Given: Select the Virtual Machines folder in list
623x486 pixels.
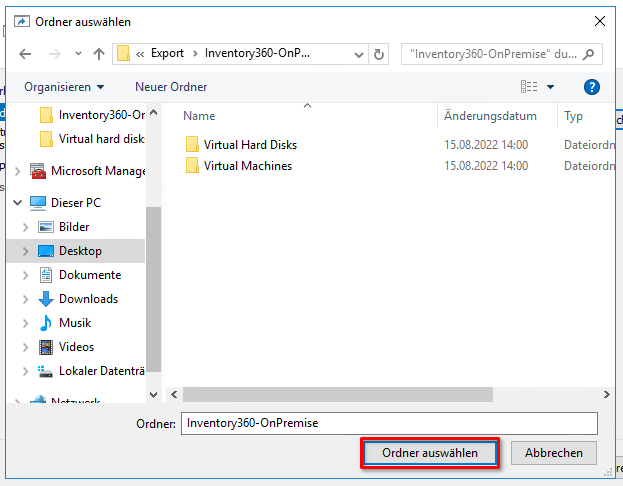Looking at the screenshot, I should (x=247, y=166).
